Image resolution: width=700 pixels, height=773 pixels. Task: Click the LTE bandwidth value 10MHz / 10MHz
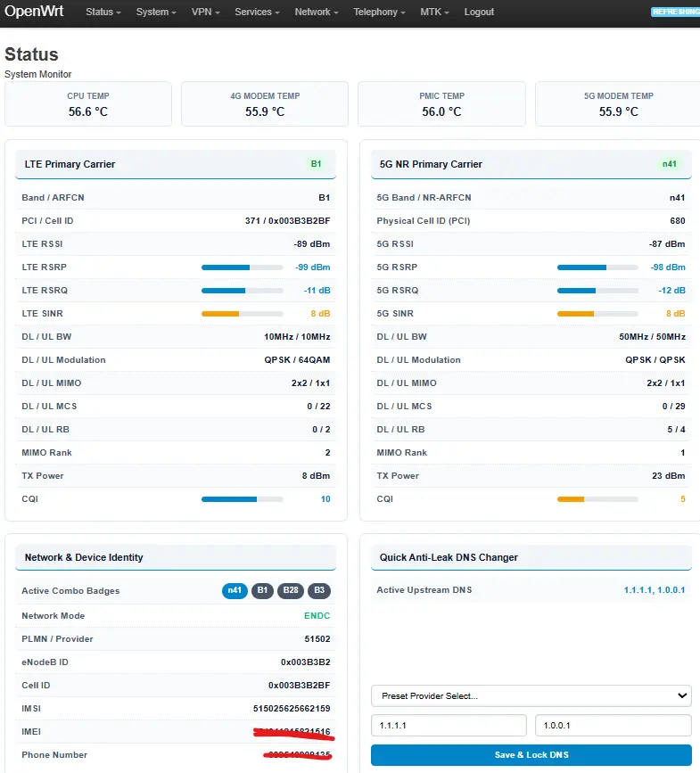point(297,337)
